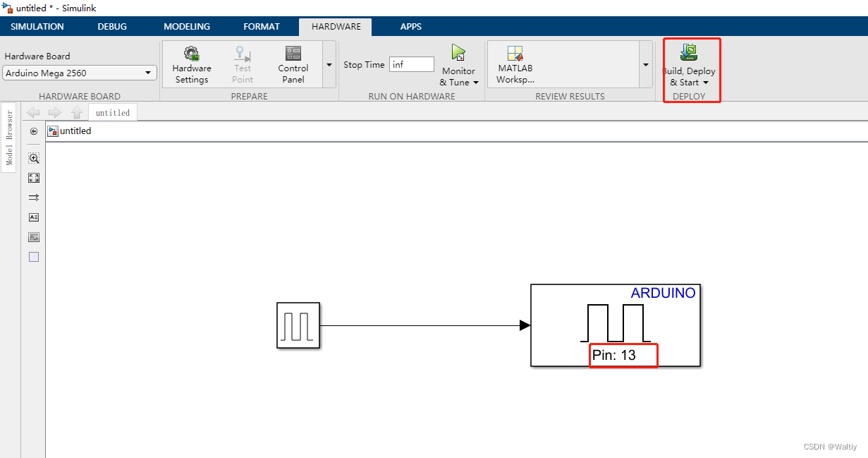Go up to parent model arrow
The height and width of the screenshot is (458, 868).
point(77,112)
